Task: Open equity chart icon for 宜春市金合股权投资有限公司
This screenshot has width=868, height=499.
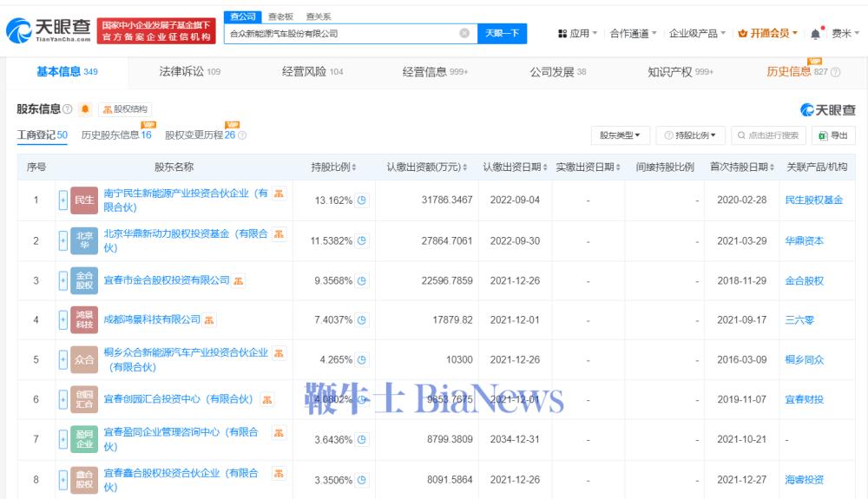Action: click(x=239, y=280)
